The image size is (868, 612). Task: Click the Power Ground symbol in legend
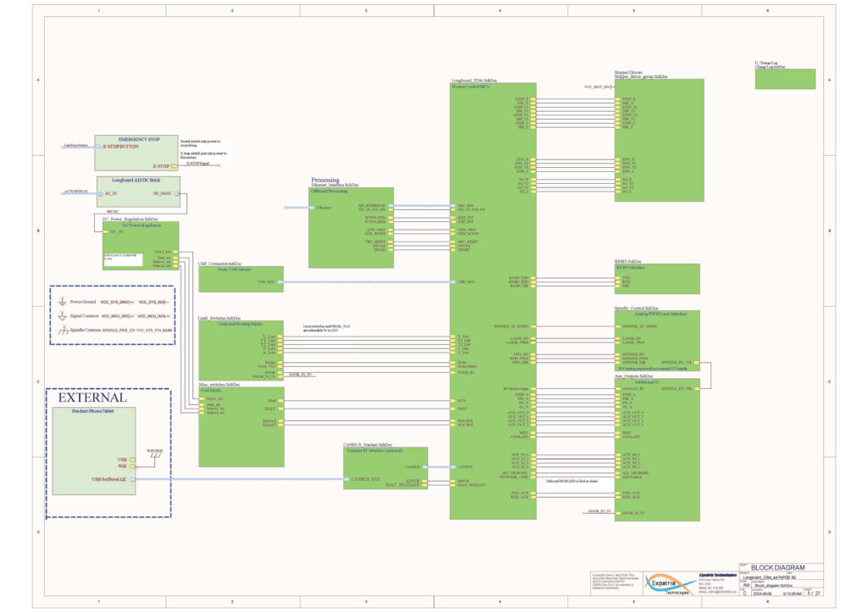(x=63, y=302)
